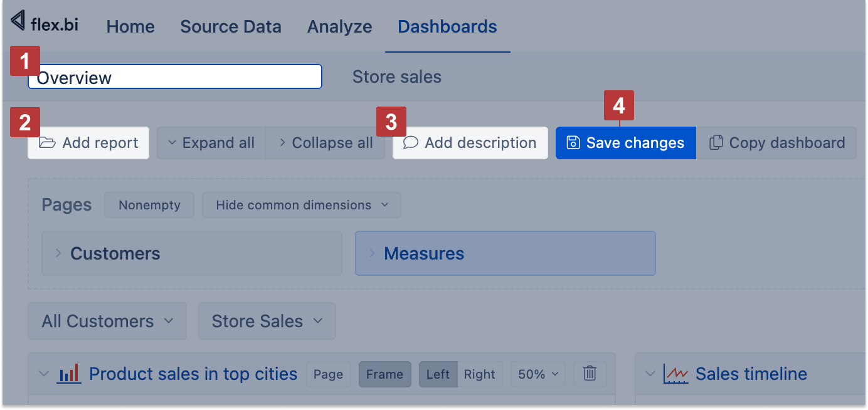The height and width of the screenshot is (410, 868).
Task: Delete Product sales report using trash icon
Action: tap(590, 373)
